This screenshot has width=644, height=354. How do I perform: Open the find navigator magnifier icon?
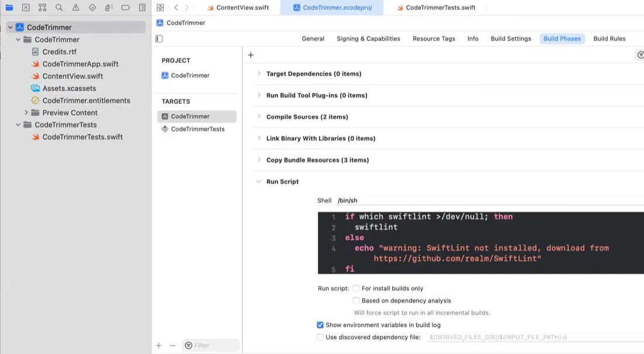point(59,8)
